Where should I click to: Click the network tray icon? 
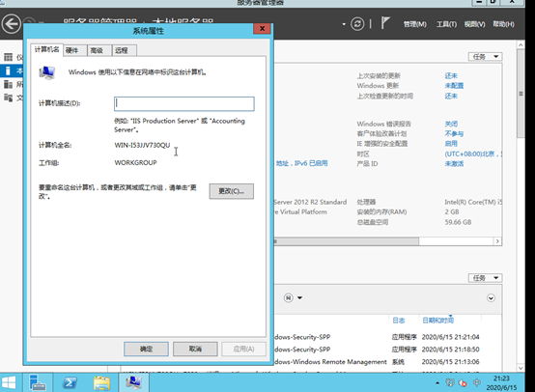pos(450,382)
